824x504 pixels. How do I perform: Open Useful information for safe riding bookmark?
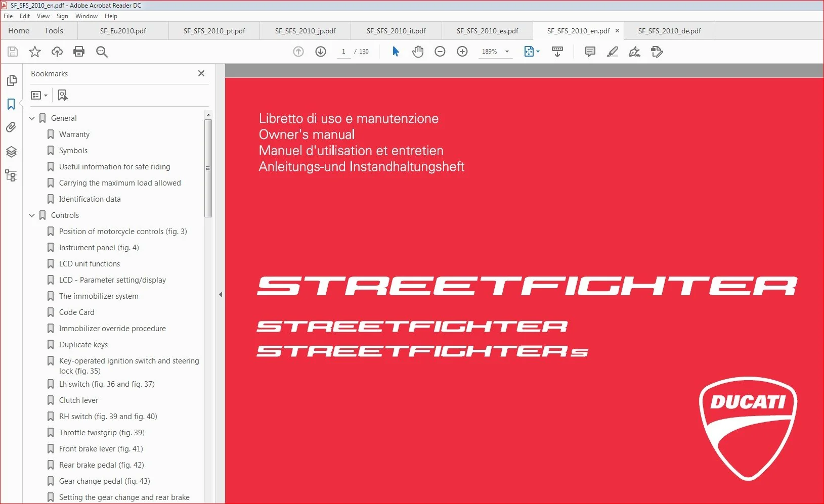tap(115, 167)
